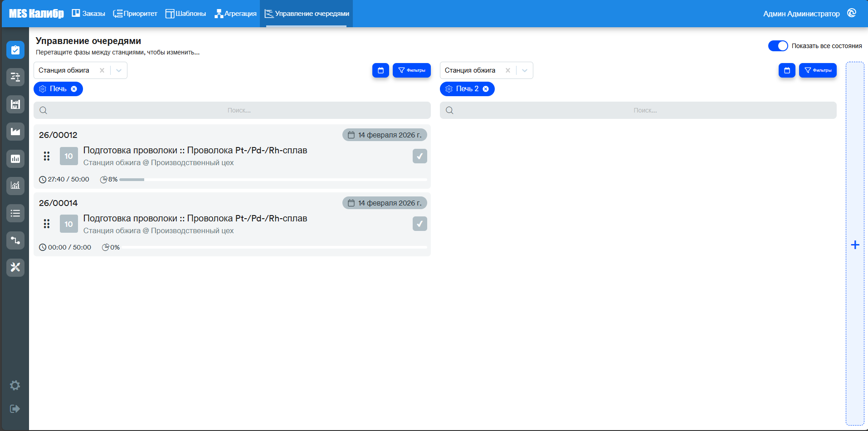Click priority badge 10 on order 26/00012
The height and width of the screenshot is (431, 868).
tap(69, 156)
